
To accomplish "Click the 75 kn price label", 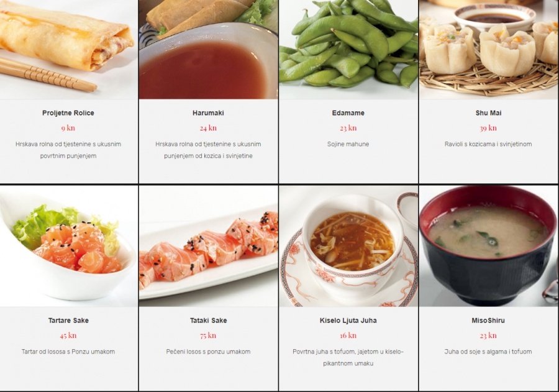I will 208,335.
